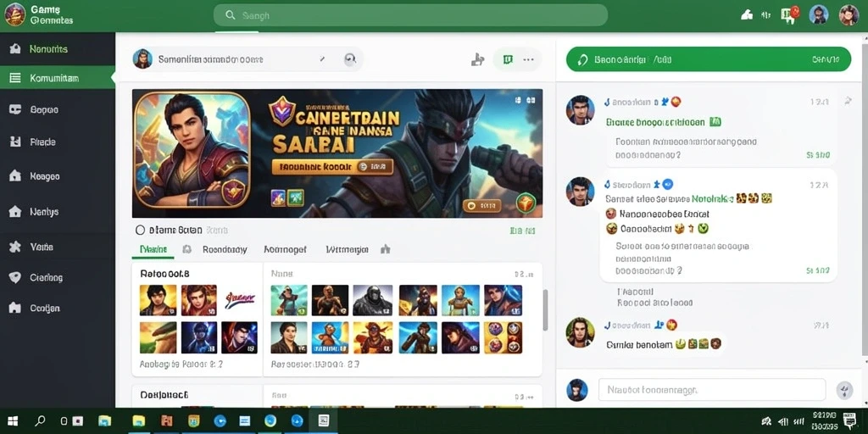Click the large hero portrait in the banner
This screenshot has height=434, width=868.
pos(192,149)
